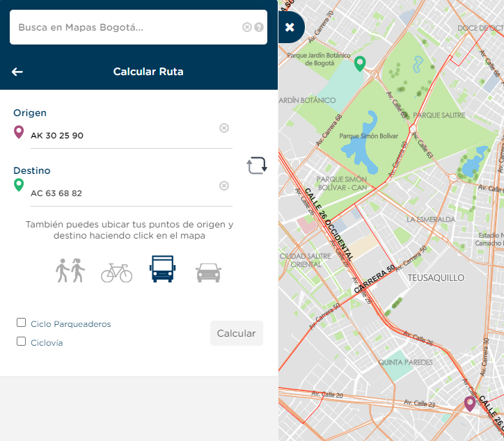Viewport: 504px width, 441px height.
Task: Click the green destination marker on map
Action: pos(360,63)
